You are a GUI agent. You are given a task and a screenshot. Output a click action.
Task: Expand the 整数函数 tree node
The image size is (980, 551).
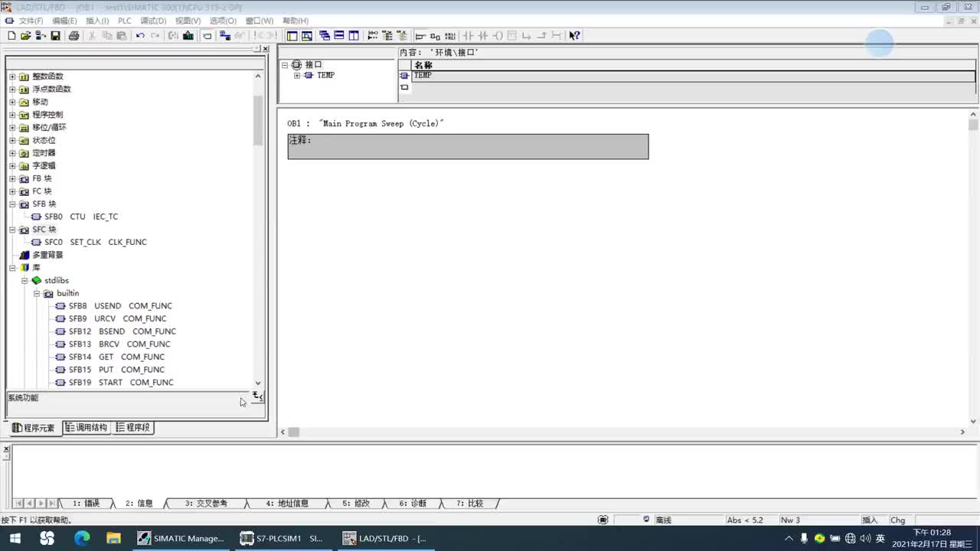point(12,77)
